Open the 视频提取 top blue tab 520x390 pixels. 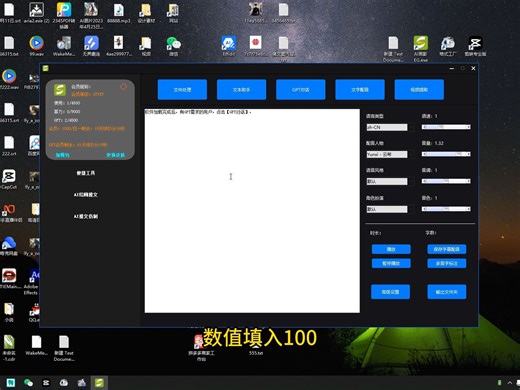[x=419, y=90]
